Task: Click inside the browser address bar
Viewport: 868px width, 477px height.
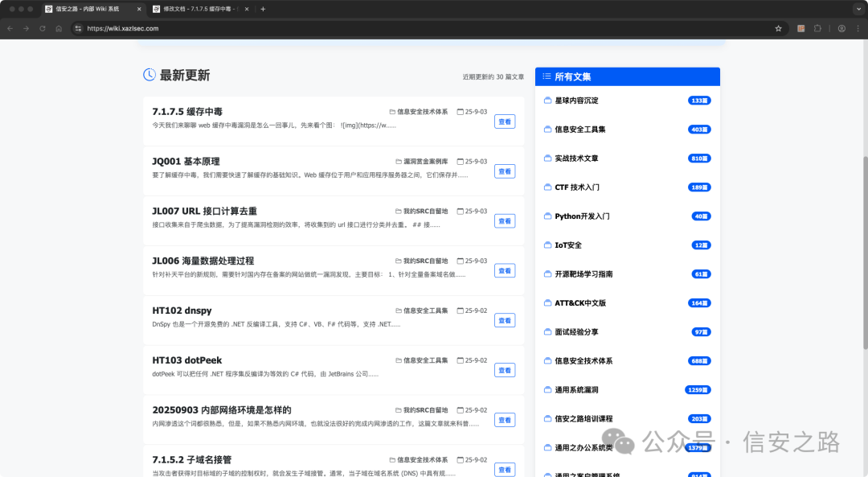Action: [x=241, y=27]
